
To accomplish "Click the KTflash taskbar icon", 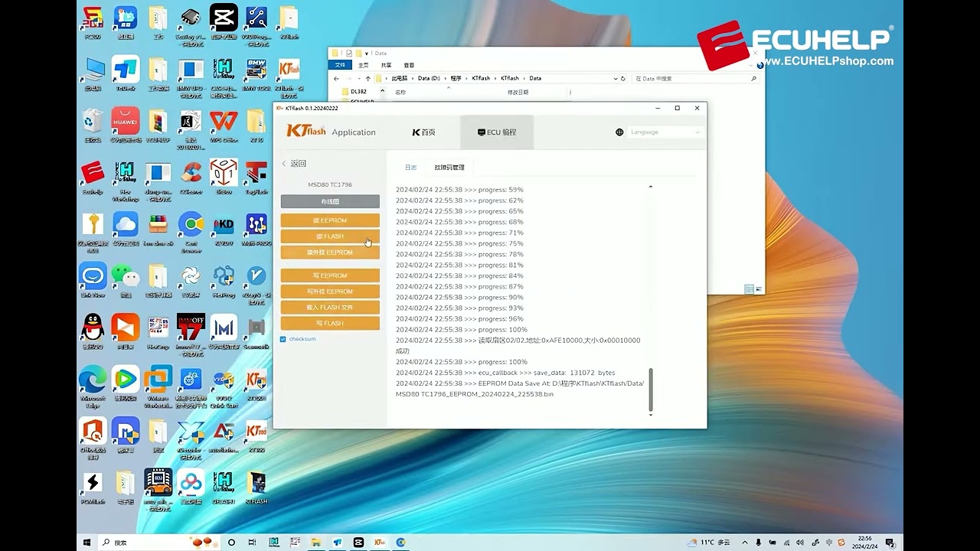I will pos(379,543).
